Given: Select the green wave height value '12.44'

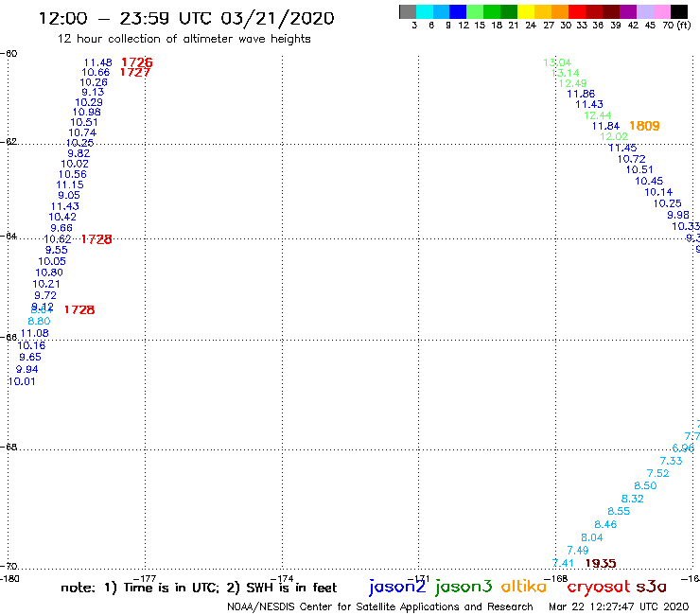Looking at the screenshot, I should point(597,115).
